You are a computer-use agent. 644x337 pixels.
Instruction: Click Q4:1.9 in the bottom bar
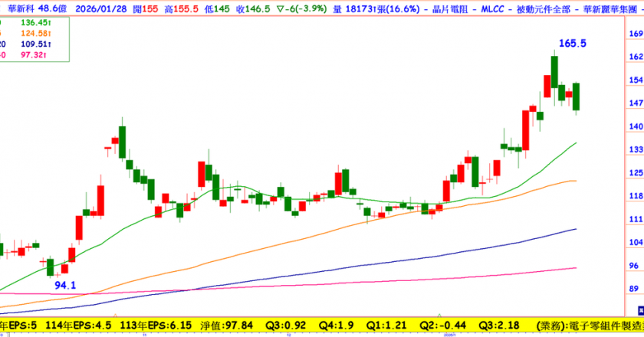coord(337,326)
